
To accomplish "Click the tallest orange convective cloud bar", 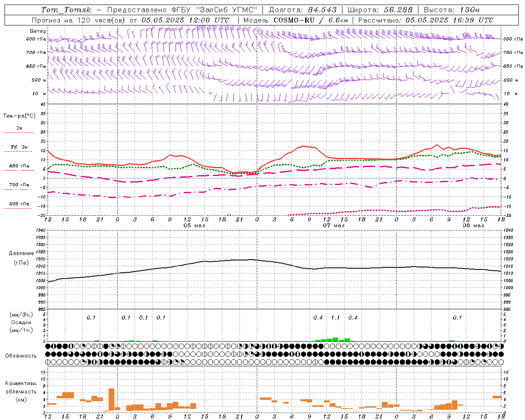I will click(x=112, y=399).
